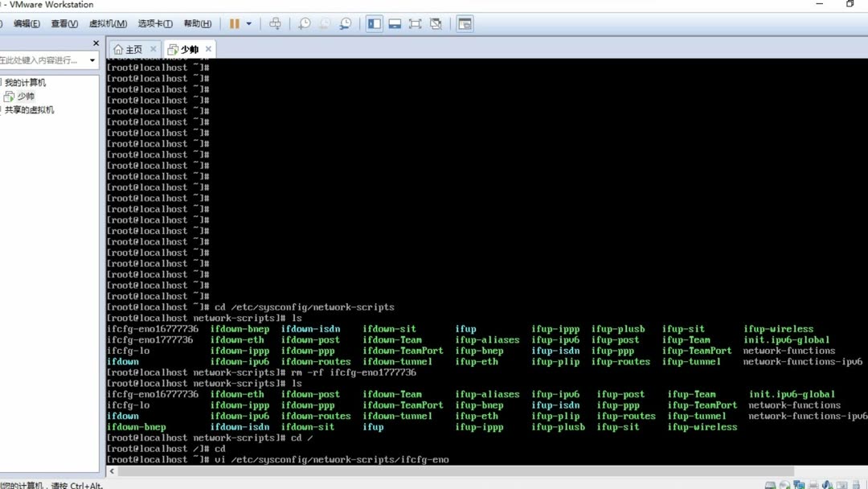Revert the VM to its snapshot
Image resolution: width=868 pixels, height=489 pixels.
pos(325,23)
